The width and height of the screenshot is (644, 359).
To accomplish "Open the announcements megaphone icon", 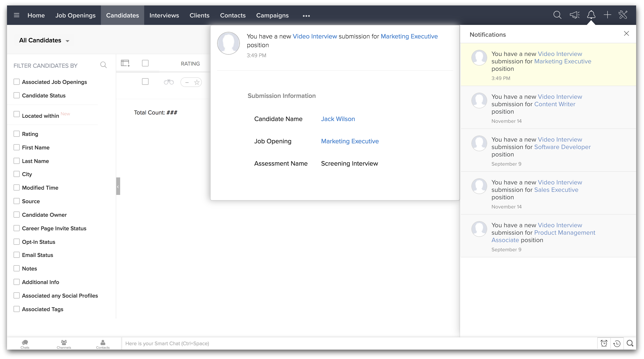I will 574,15.
